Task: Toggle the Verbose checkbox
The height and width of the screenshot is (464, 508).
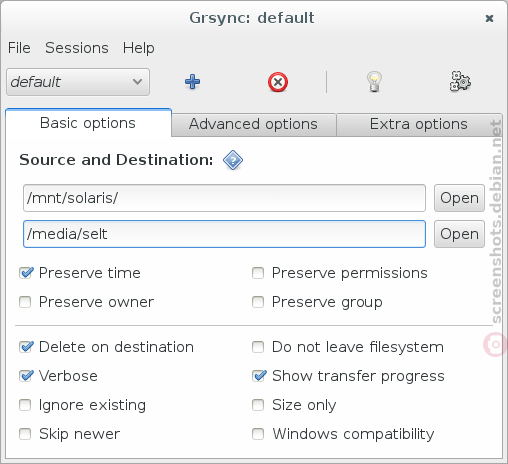Action: (26, 376)
